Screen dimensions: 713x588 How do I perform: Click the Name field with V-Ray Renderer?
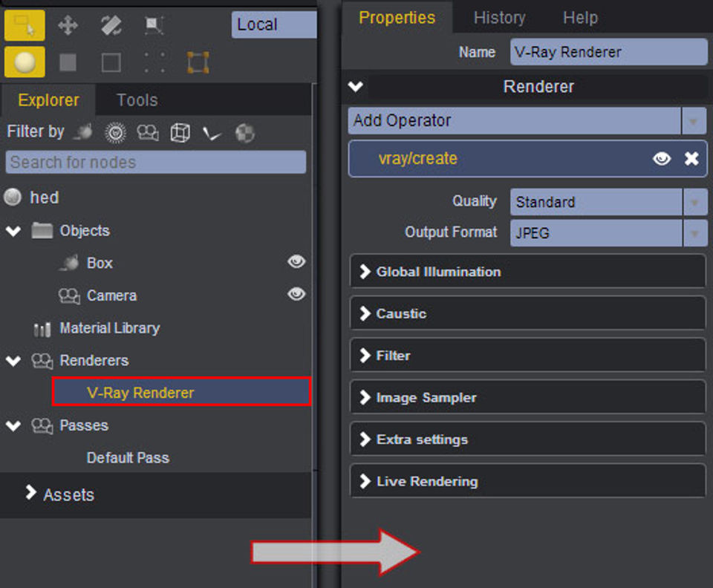[609, 52]
